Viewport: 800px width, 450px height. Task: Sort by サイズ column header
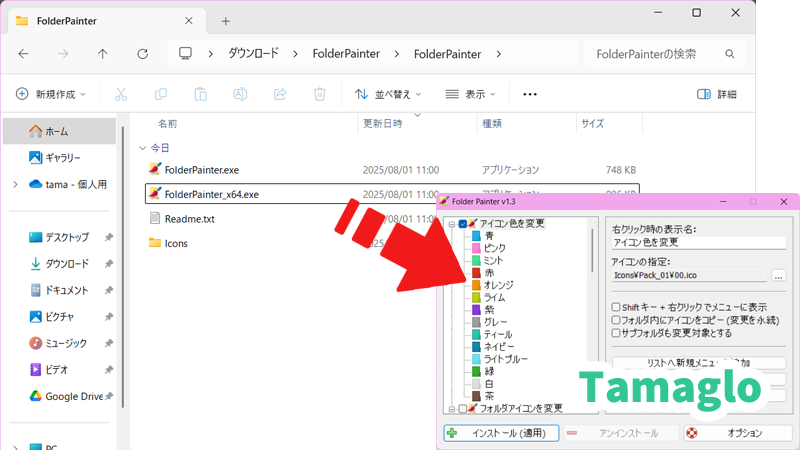pyautogui.click(x=592, y=123)
